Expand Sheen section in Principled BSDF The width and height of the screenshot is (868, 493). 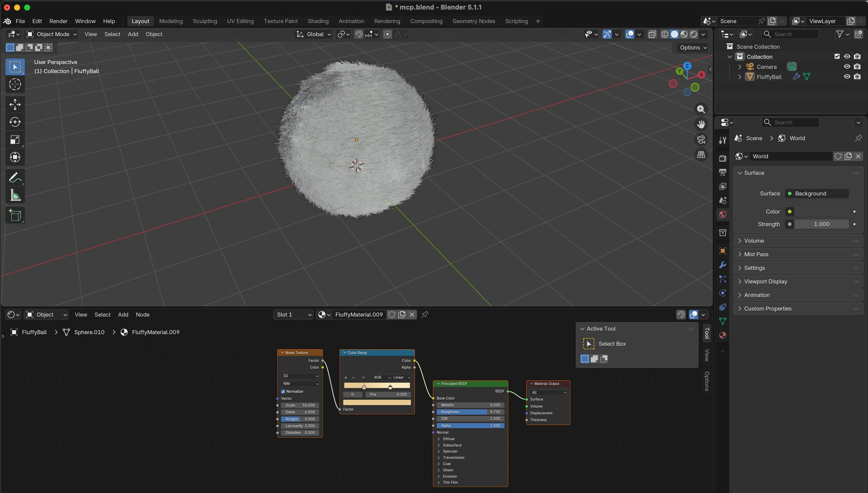[439, 470]
